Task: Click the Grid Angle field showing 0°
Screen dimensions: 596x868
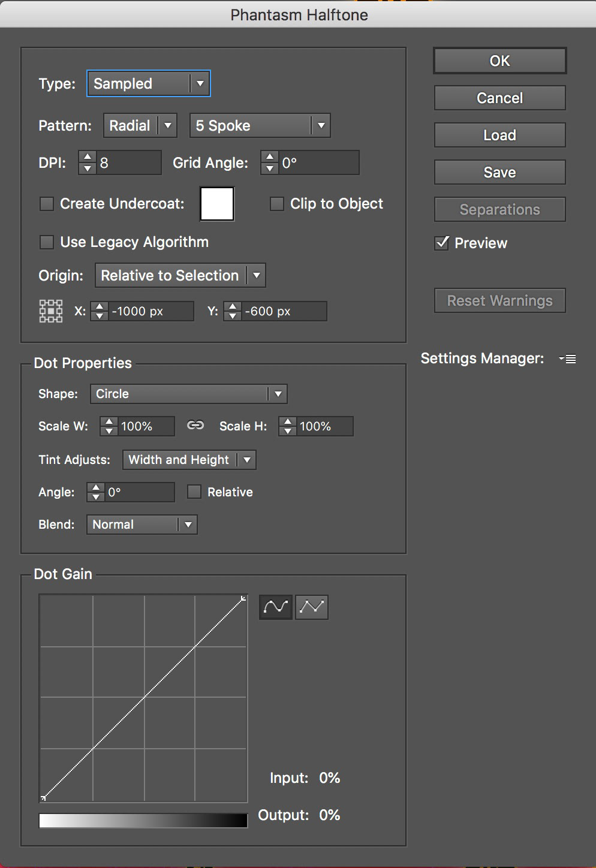Action: point(319,162)
